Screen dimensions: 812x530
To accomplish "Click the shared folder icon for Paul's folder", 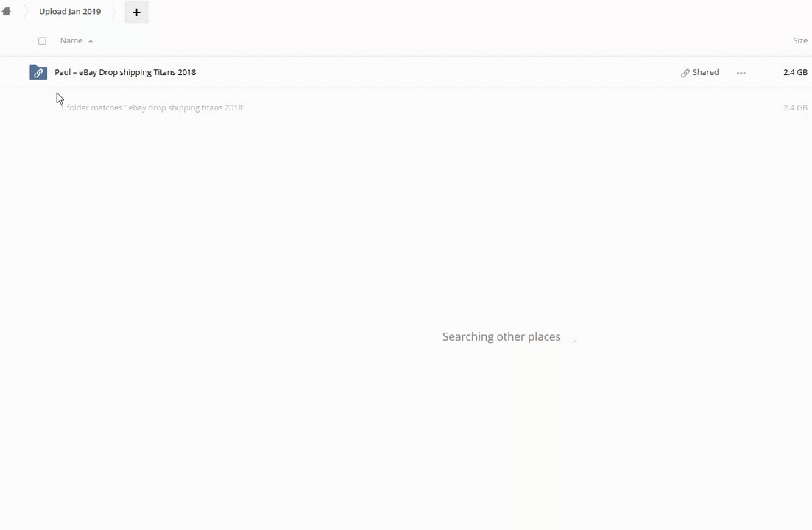I will 38,72.
